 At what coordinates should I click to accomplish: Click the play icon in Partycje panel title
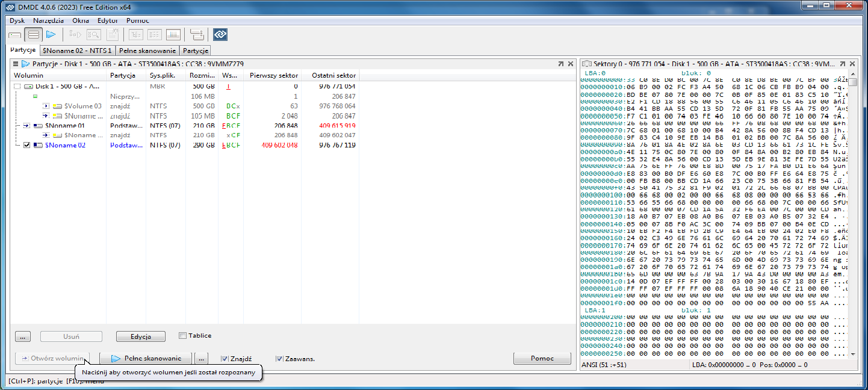click(25, 63)
